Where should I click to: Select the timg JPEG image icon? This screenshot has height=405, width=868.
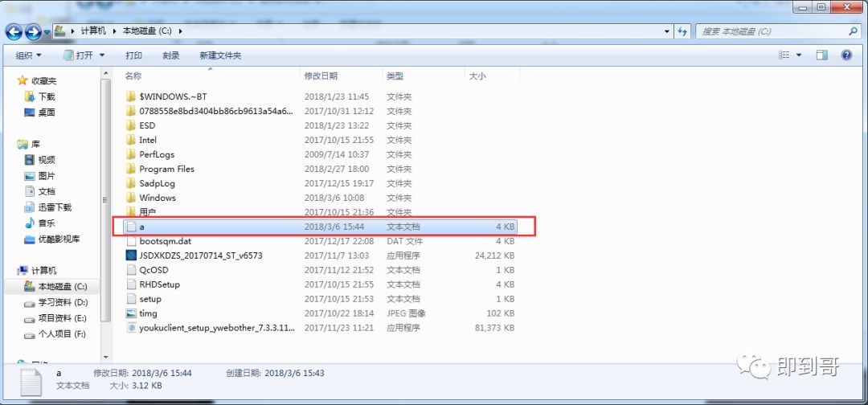pyautogui.click(x=131, y=313)
